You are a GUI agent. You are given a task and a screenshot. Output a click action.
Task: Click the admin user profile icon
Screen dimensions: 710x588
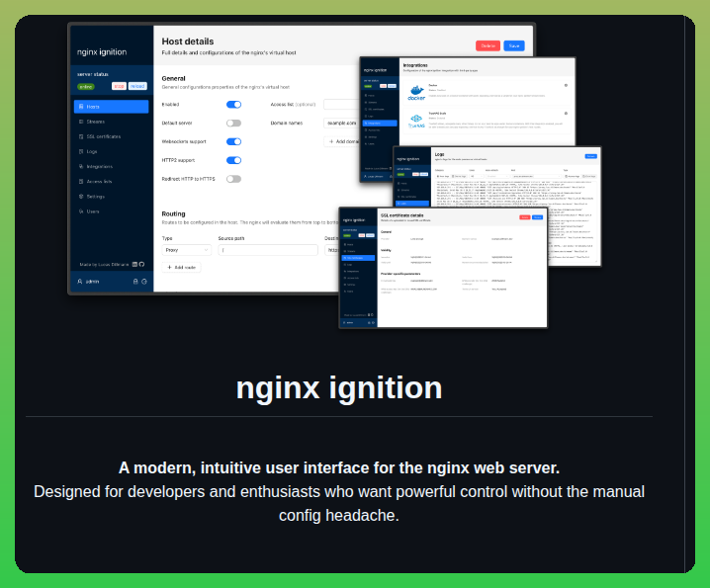pyautogui.click(x=80, y=282)
